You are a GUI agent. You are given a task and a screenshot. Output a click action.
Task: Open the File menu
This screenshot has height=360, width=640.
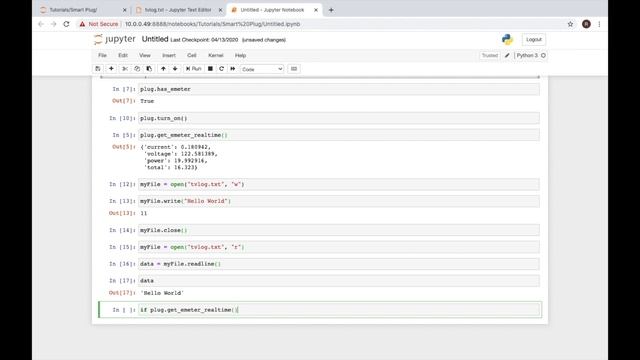102,56
